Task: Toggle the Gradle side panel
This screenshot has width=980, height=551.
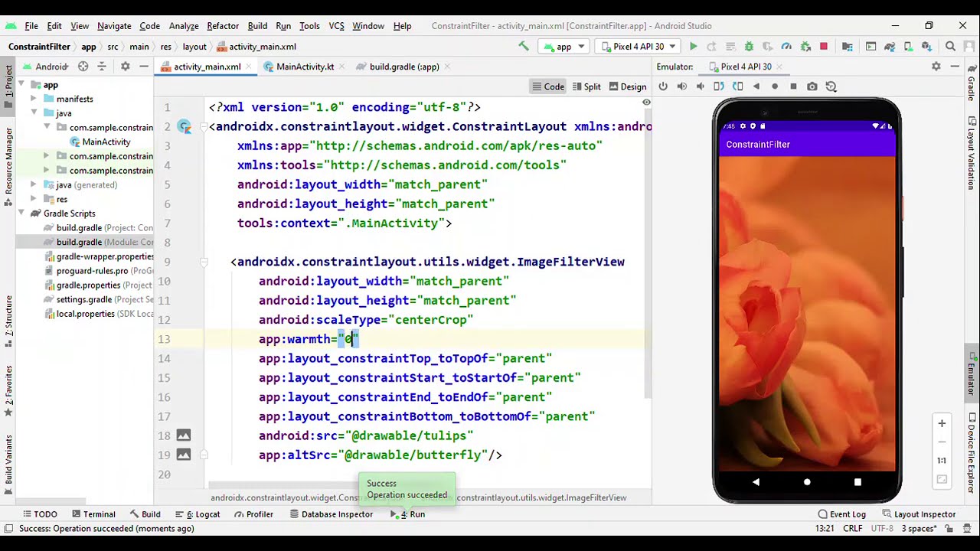Action: (x=972, y=83)
